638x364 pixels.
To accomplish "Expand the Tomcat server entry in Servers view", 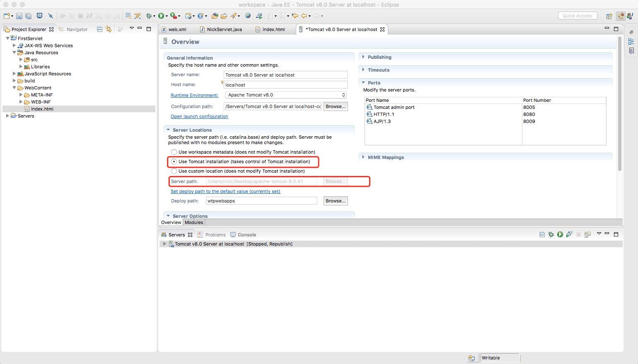I will coord(165,243).
